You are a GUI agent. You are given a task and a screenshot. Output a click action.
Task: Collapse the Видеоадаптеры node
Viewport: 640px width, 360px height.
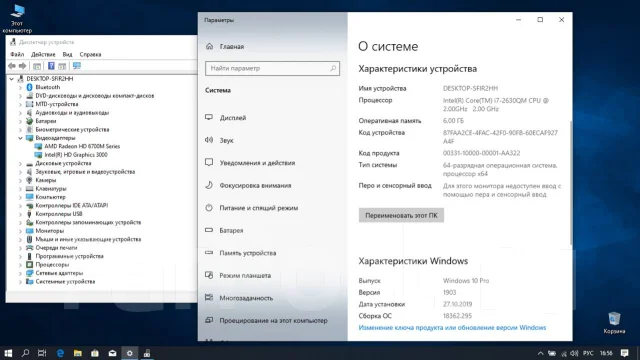tap(20, 138)
